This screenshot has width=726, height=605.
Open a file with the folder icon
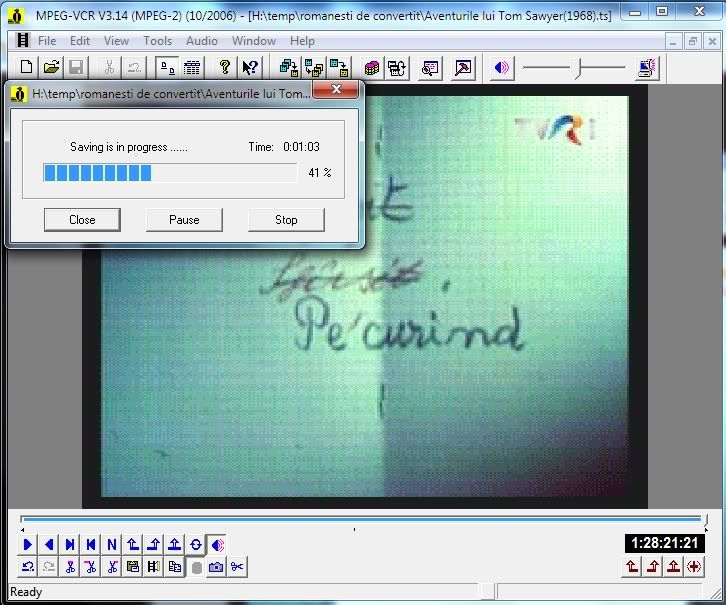[x=50, y=68]
